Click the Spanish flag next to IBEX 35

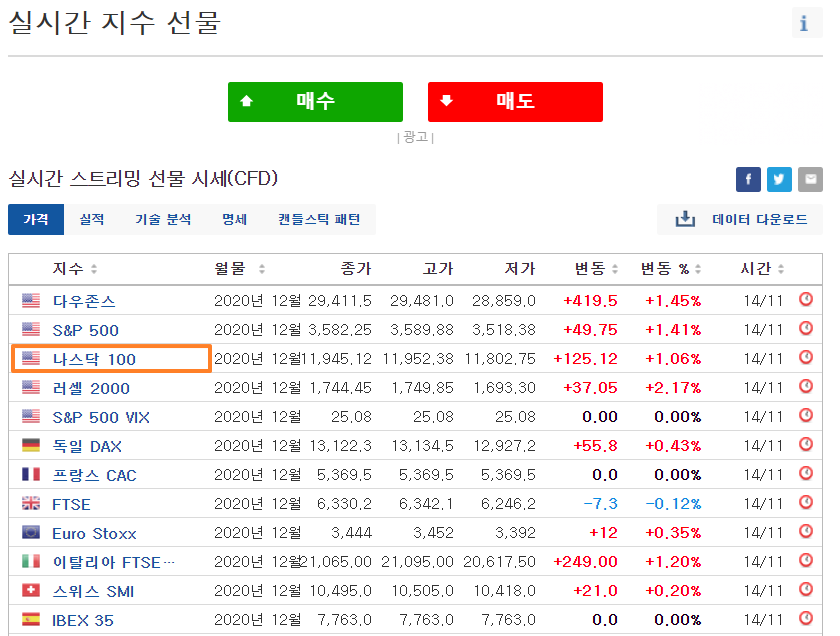[31, 619]
